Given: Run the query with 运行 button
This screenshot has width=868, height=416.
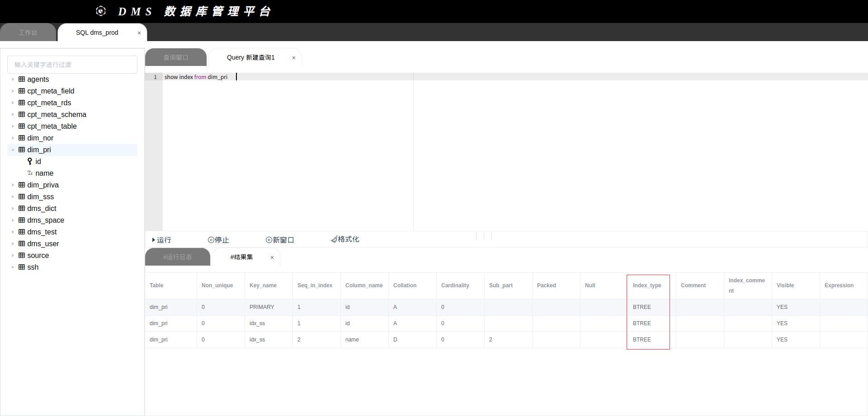Looking at the screenshot, I should pos(161,240).
